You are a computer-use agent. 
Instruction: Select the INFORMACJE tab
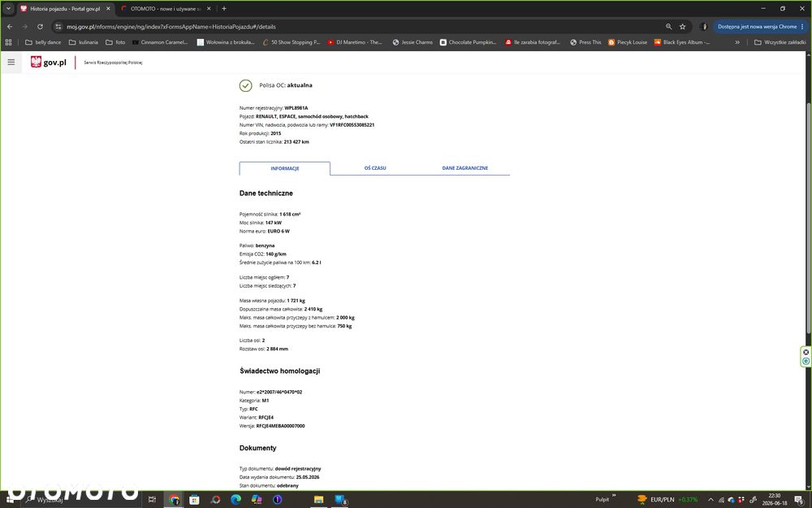285,168
